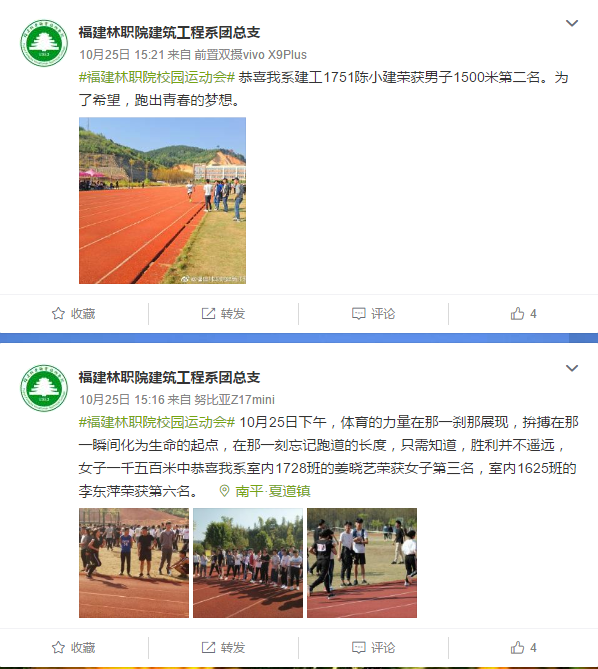Expand second post's chevron options menu
The width and height of the screenshot is (598, 669).
pos(572,368)
